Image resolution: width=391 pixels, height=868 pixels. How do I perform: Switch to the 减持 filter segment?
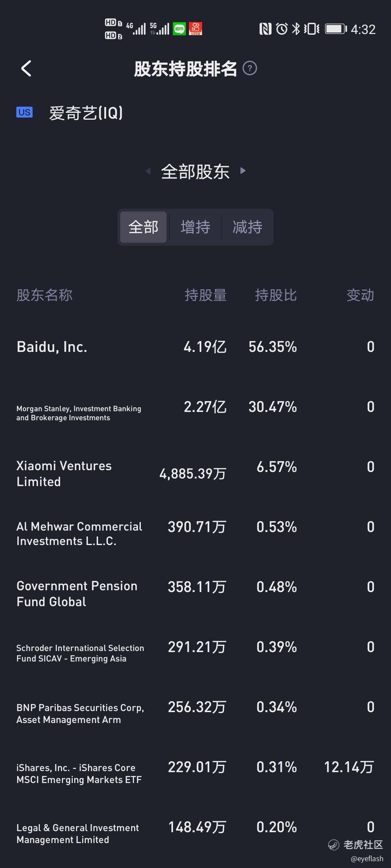(x=248, y=227)
